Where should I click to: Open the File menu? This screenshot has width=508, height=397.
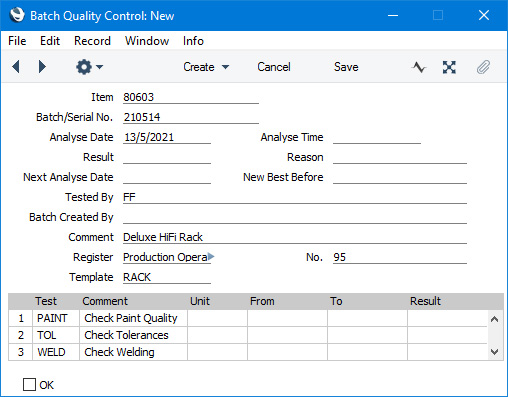(17, 41)
